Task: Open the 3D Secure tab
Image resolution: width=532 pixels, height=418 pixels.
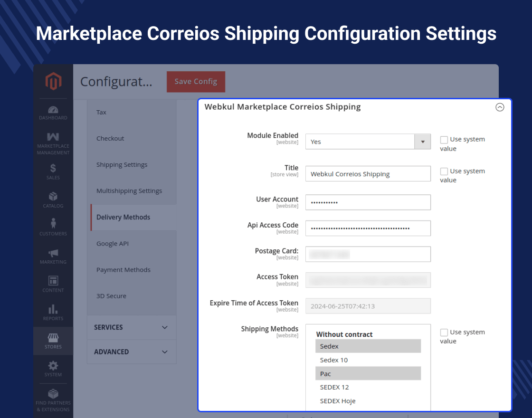Action: pyautogui.click(x=132, y=296)
